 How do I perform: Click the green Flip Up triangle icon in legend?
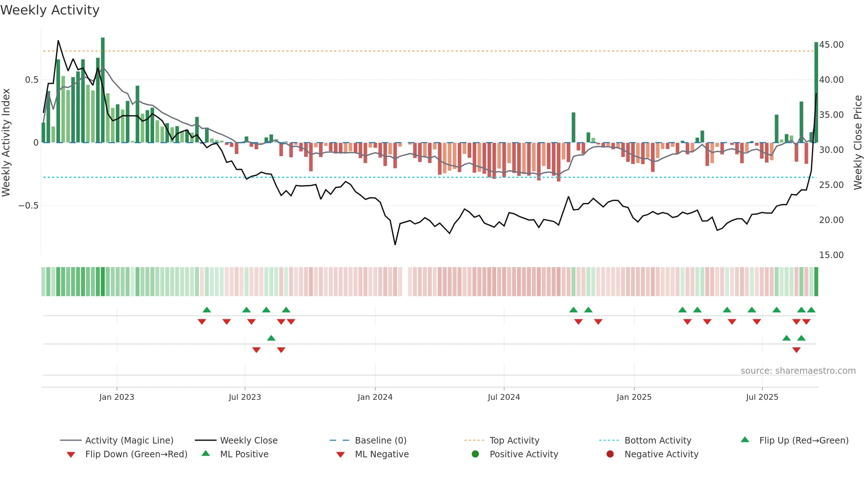pos(745,440)
